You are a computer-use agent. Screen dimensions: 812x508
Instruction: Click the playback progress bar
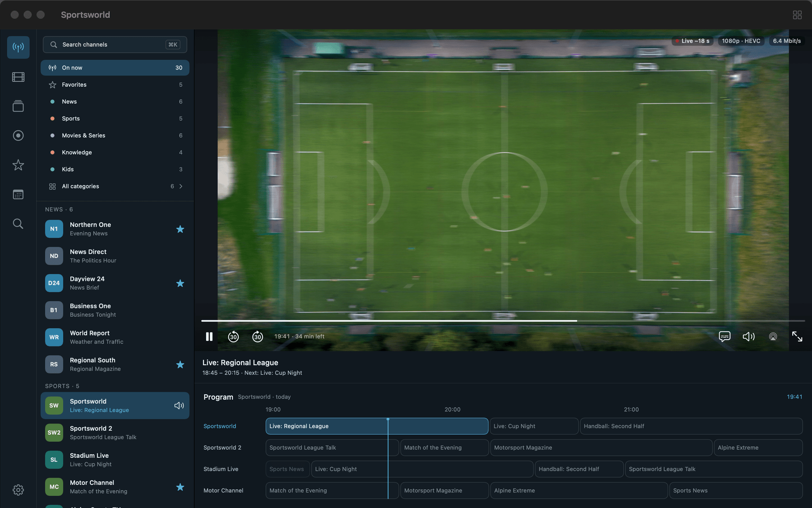coord(503,321)
